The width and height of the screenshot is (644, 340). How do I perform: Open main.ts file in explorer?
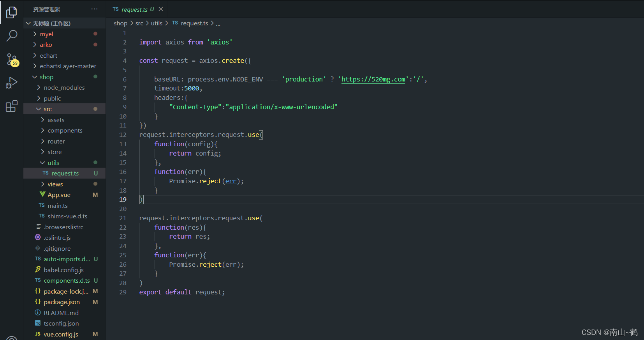coord(58,205)
